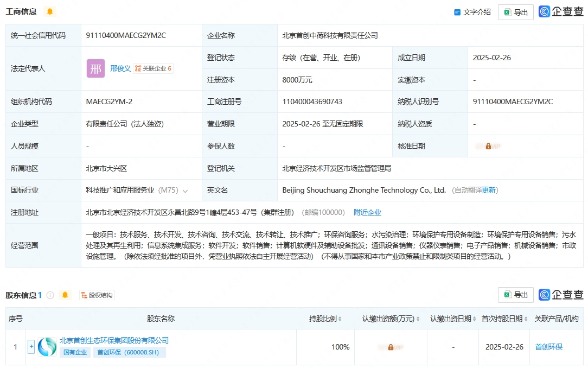This screenshot has height=368, width=588.
Task: Click the VIP lock icon for 核准日期
Action: point(488,147)
